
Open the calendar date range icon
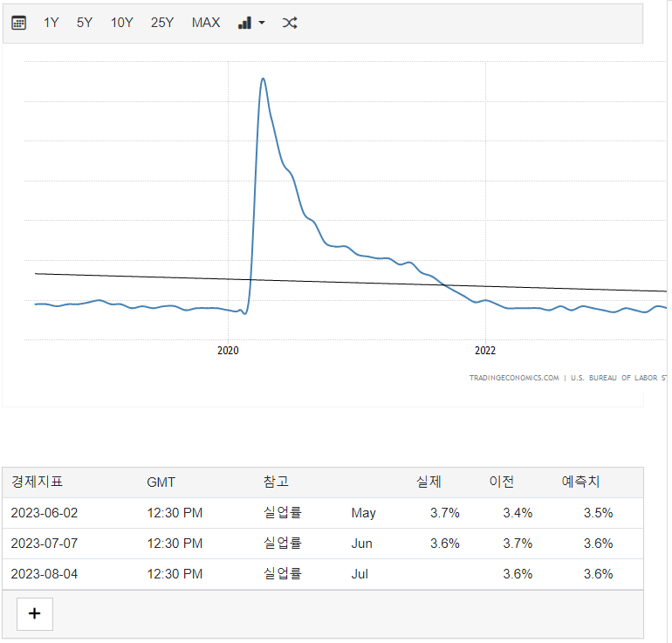pyautogui.click(x=18, y=23)
